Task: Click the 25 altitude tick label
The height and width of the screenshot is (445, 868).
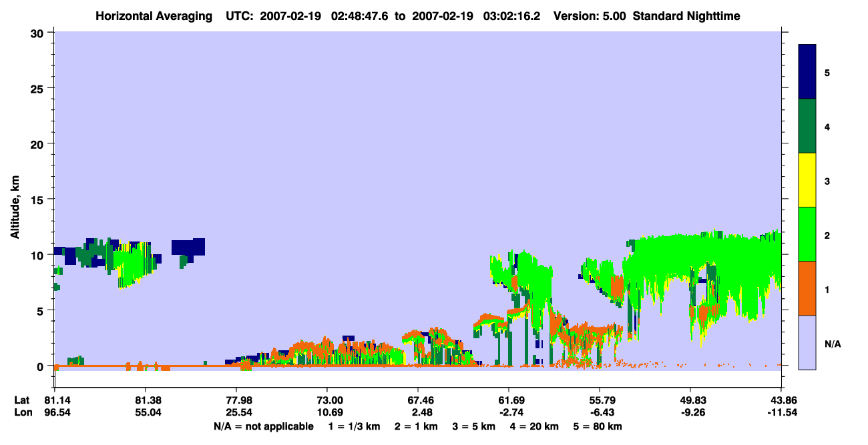Action: click(39, 88)
